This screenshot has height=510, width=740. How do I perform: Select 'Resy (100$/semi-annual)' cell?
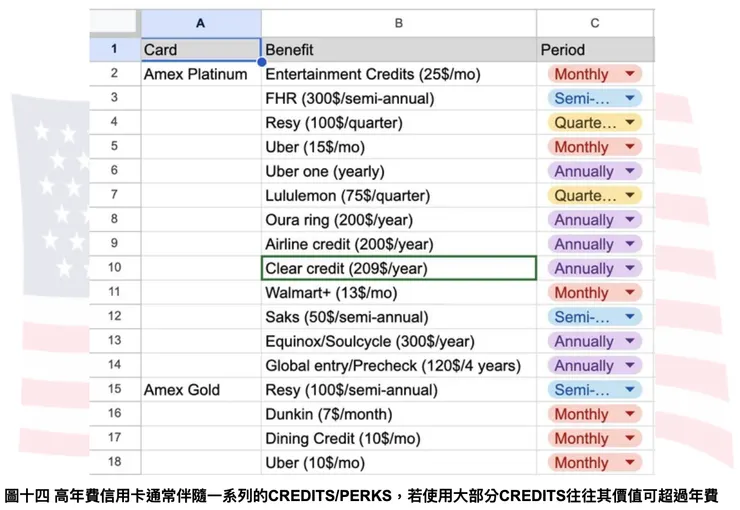[399, 390]
